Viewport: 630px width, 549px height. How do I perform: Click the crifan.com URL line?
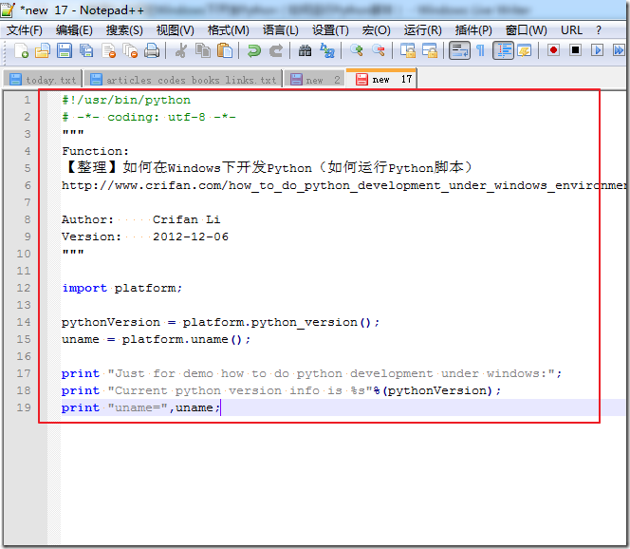click(x=344, y=185)
